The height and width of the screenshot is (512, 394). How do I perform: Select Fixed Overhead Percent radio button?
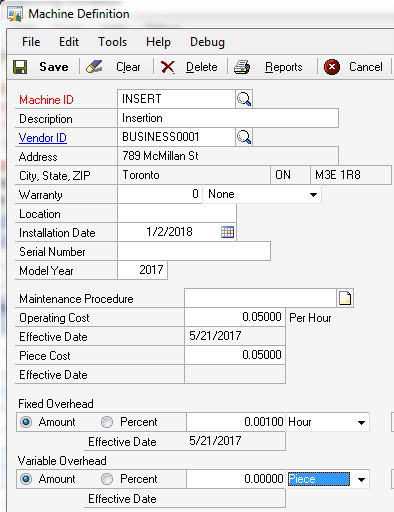point(107,422)
